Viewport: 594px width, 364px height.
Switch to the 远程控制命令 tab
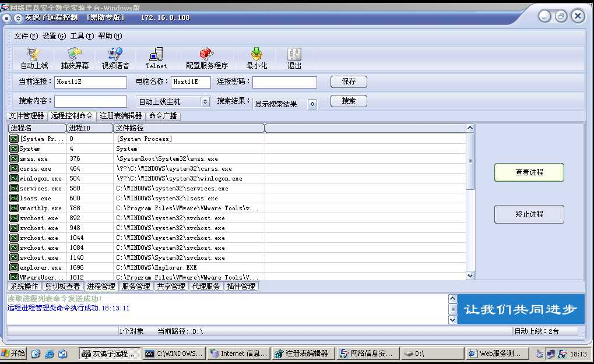coord(72,116)
